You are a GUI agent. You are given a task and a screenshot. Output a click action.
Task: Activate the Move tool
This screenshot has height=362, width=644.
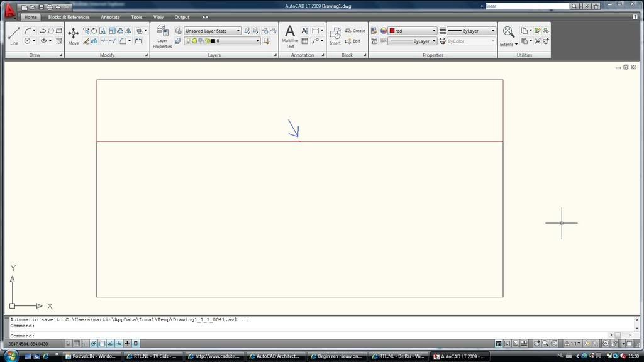pyautogui.click(x=74, y=36)
